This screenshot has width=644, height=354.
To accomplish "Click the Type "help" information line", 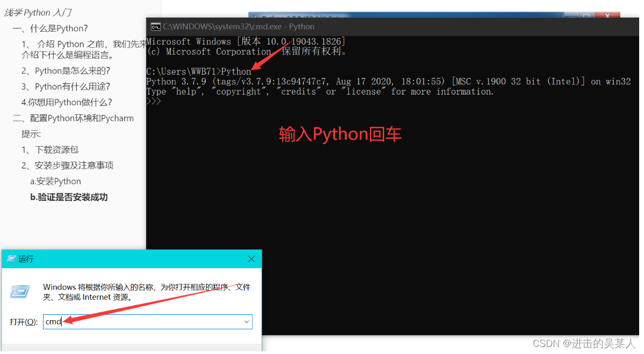I will 320,91.
